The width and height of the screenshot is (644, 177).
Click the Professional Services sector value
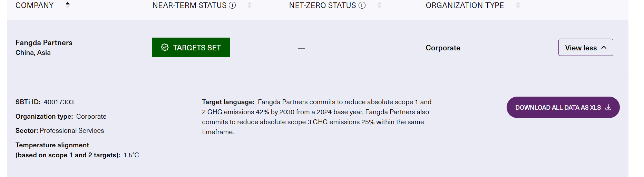tap(72, 130)
